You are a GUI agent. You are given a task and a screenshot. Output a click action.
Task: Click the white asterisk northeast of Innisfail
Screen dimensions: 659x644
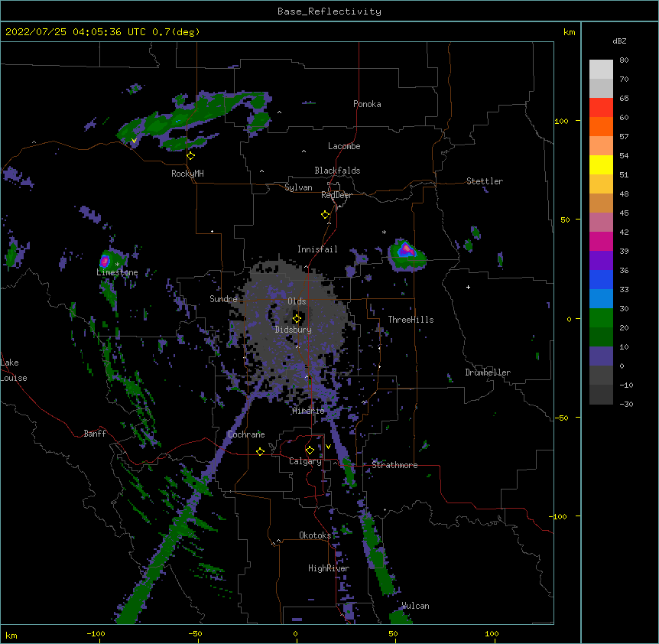384,232
